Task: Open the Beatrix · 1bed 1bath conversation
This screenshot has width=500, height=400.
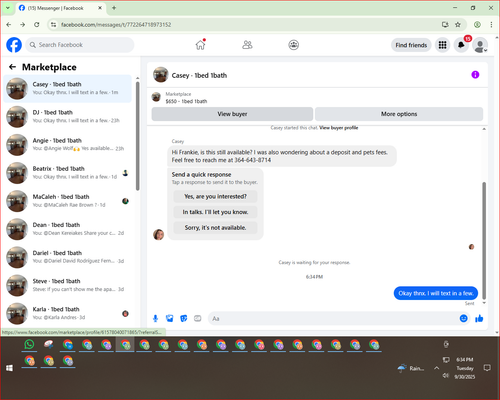Action: click(68, 173)
